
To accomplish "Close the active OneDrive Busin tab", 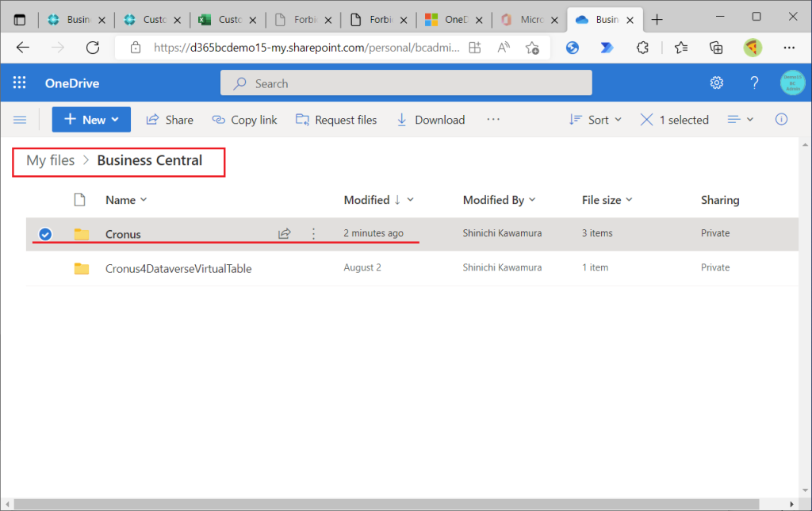I will 630,20.
